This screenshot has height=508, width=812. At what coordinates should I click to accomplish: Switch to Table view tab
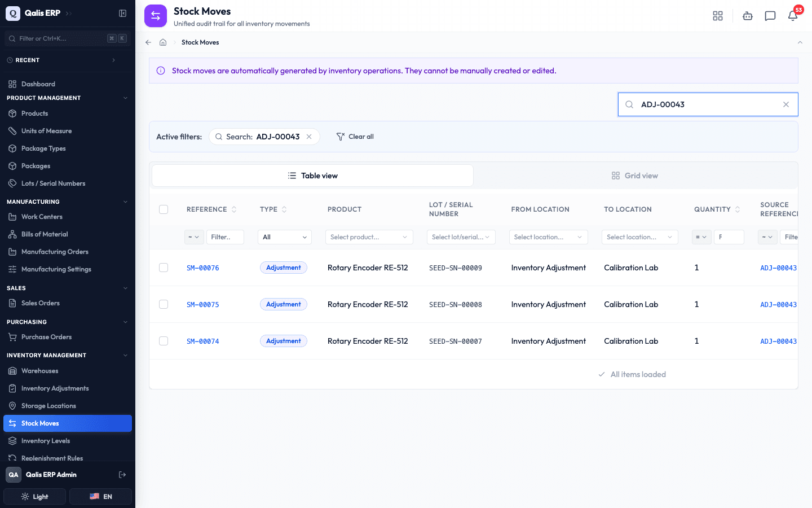click(x=312, y=176)
